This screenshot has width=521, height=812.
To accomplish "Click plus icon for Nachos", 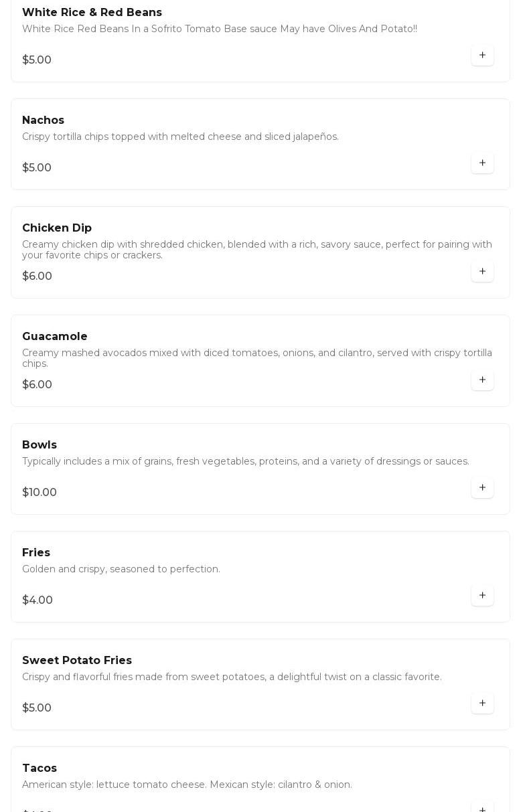I will tap(482, 163).
